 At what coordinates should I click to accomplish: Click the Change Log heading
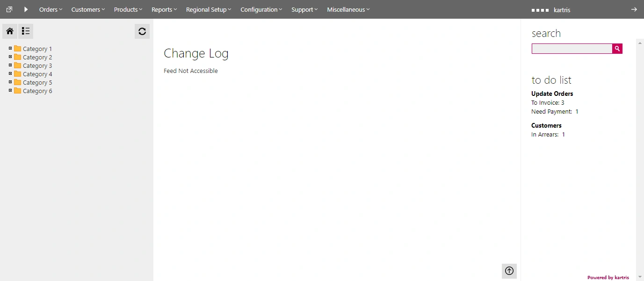[x=196, y=53]
